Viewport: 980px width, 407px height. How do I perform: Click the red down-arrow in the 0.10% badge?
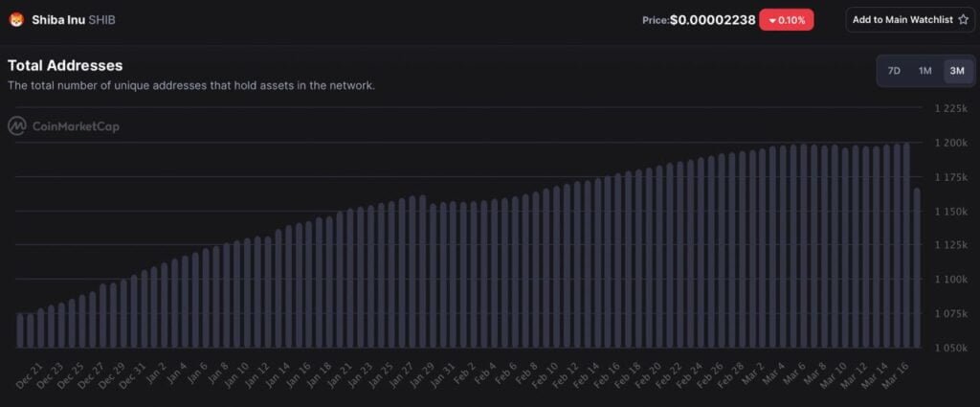point(772,21)
